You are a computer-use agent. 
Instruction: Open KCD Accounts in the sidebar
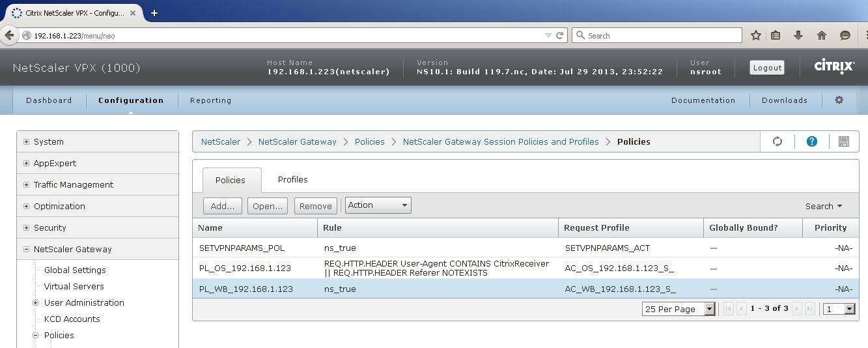click(x=72, y=319)
